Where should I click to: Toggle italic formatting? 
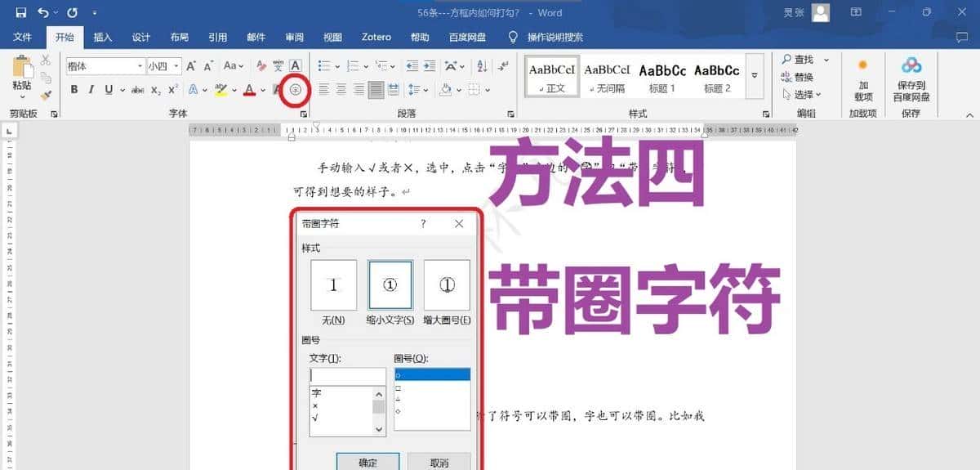tap(91, 90)
